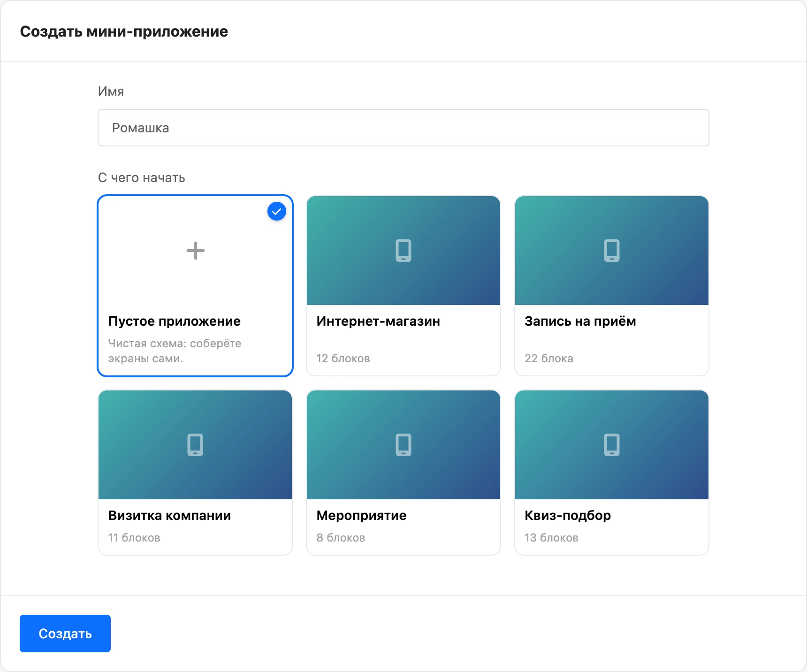The image size is (807, 672).
Task: Click phone icon on Визитка компании template
Action: point(195,445)
